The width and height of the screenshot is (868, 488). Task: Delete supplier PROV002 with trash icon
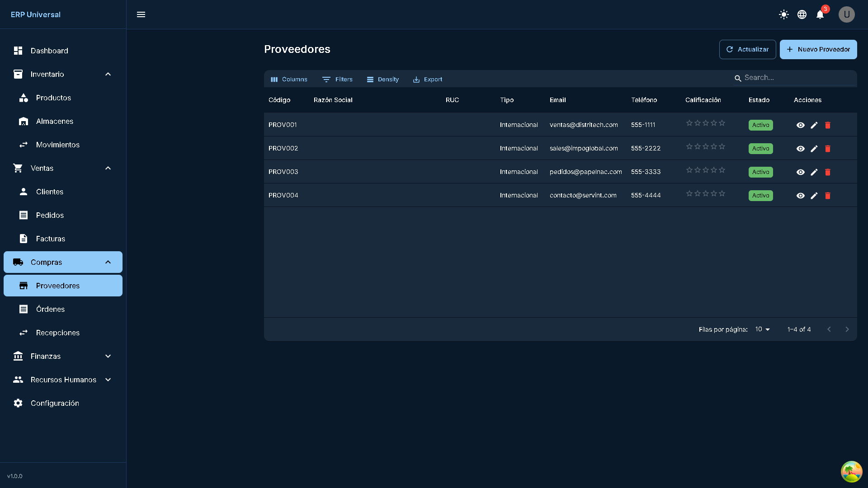[x=828, y=149]
